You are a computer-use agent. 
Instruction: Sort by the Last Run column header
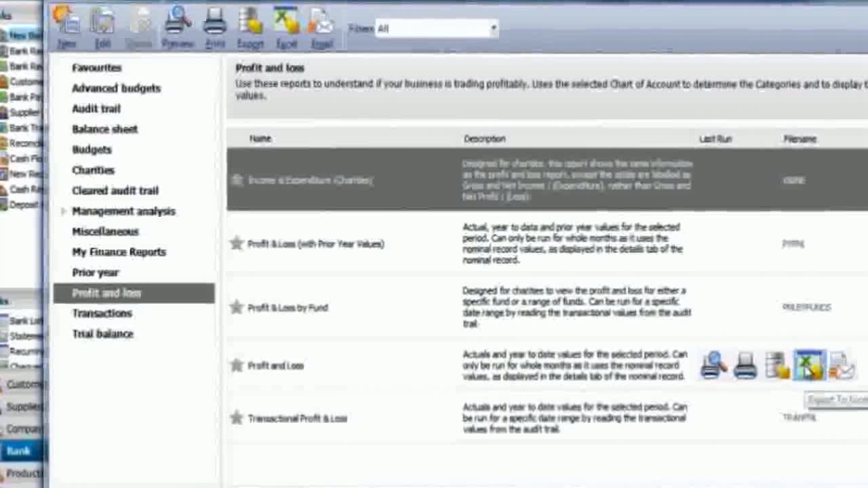pos(716,138)
